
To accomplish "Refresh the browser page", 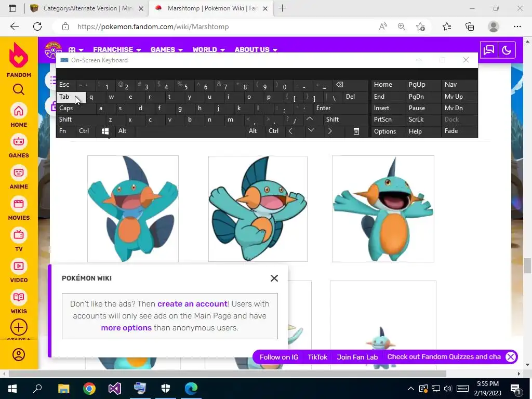I will (x=37, y=26).
